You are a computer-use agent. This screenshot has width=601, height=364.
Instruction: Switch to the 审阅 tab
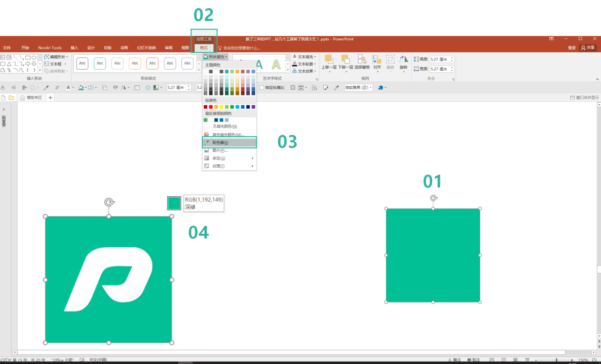(x=169, y=47)
